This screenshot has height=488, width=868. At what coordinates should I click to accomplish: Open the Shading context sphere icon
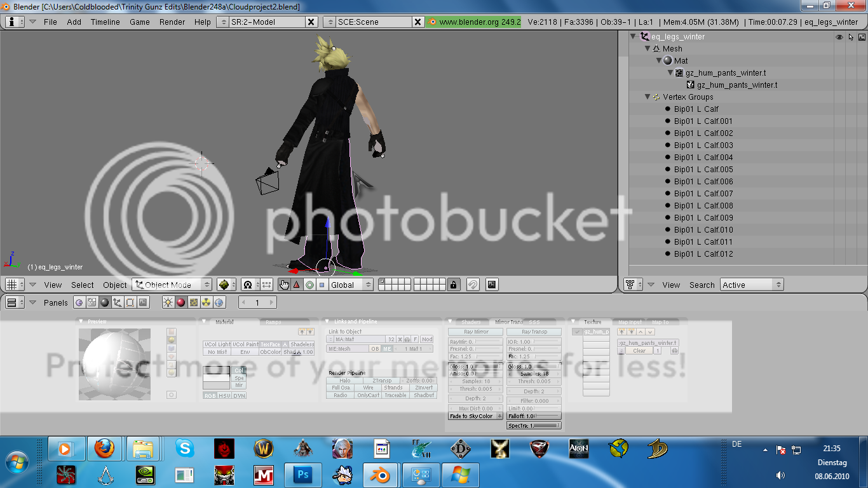point(105,302)
